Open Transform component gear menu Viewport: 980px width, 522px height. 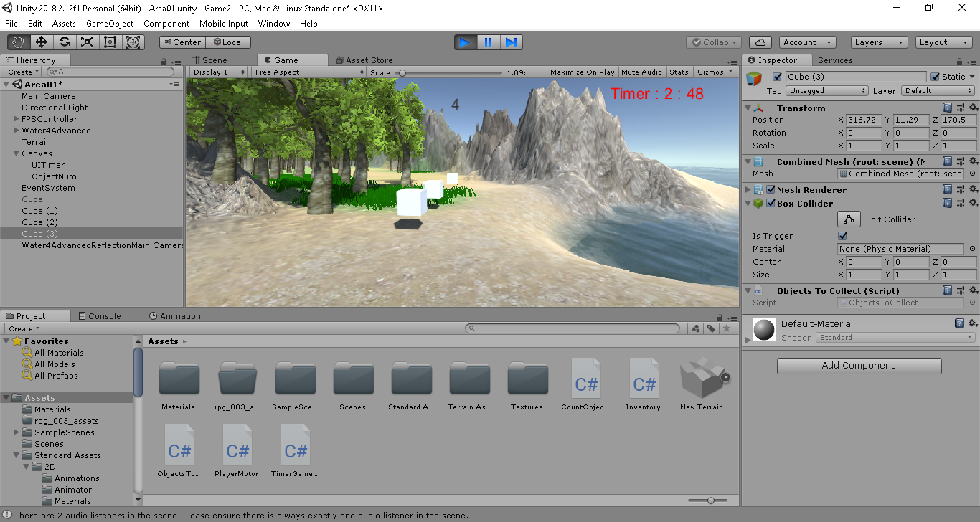[x=973, y=108]
